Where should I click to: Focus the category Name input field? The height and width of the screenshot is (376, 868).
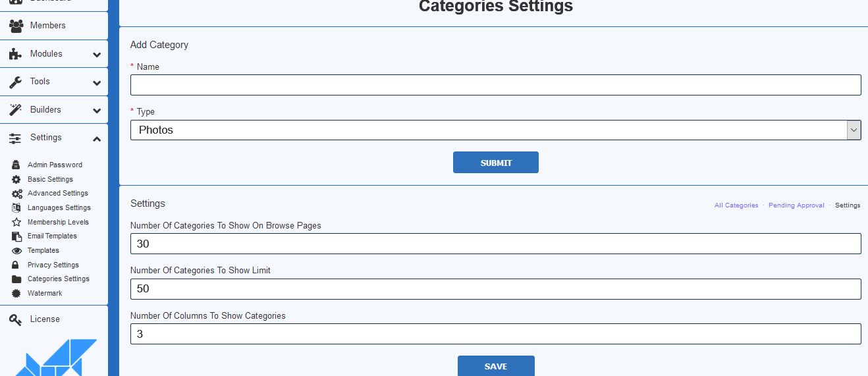(495, 85)
